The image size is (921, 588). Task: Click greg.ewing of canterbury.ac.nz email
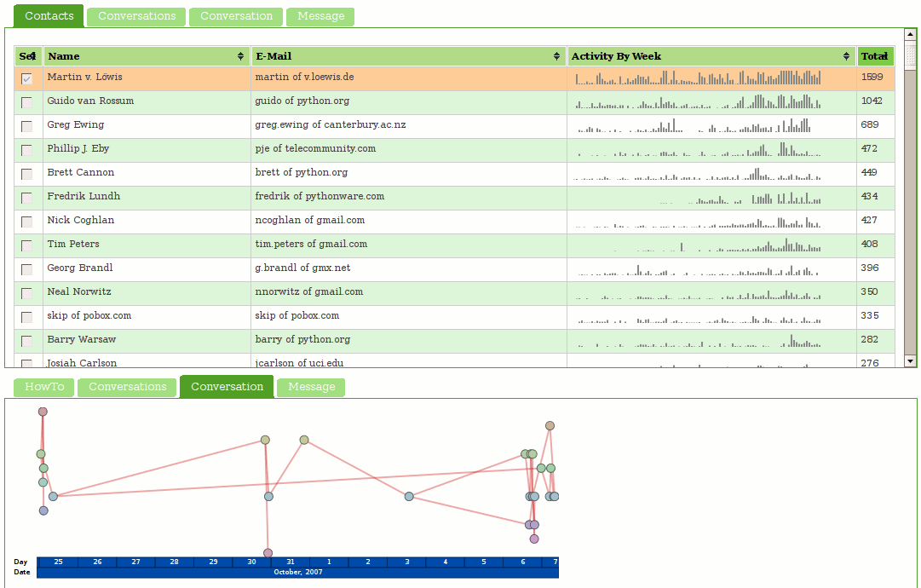330,124
